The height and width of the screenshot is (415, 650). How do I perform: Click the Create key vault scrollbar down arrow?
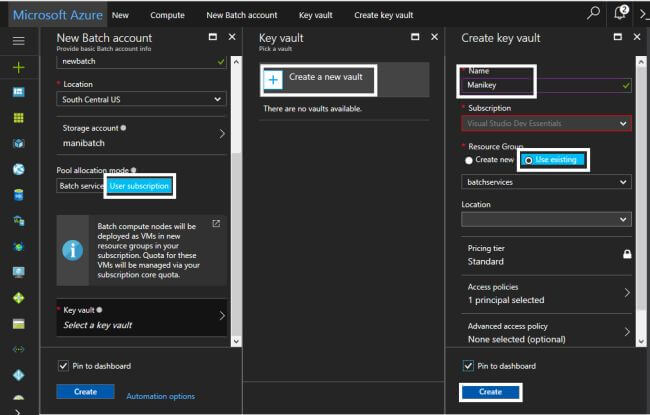pos(641,342)
